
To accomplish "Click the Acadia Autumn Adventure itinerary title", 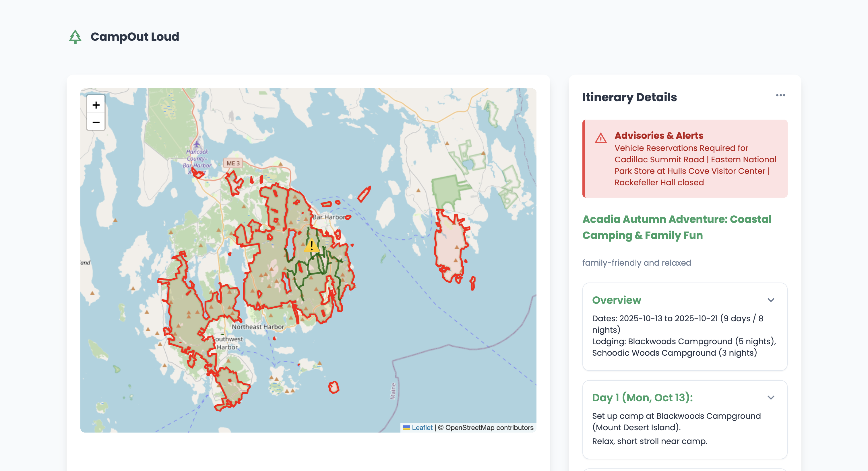I will [677, 227].
